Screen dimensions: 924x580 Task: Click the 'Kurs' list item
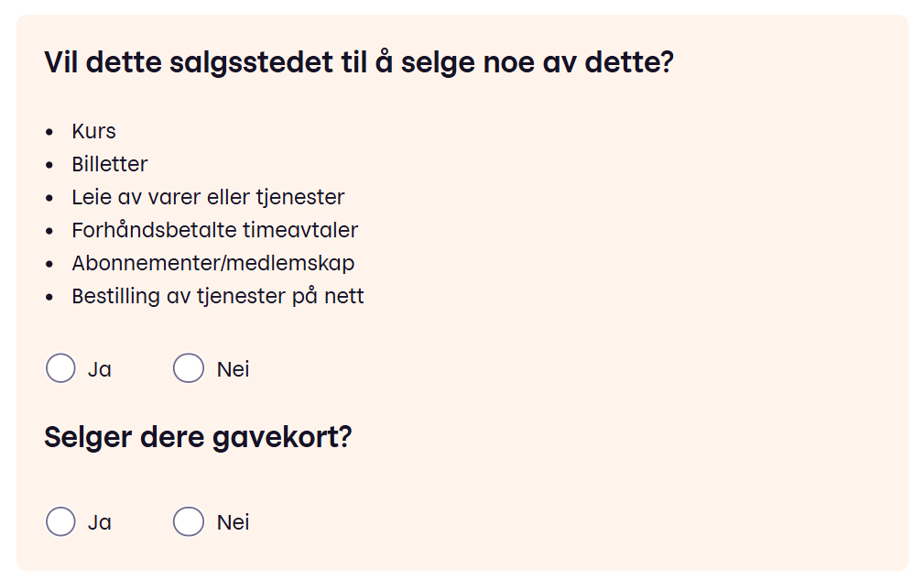coord(93,131)
